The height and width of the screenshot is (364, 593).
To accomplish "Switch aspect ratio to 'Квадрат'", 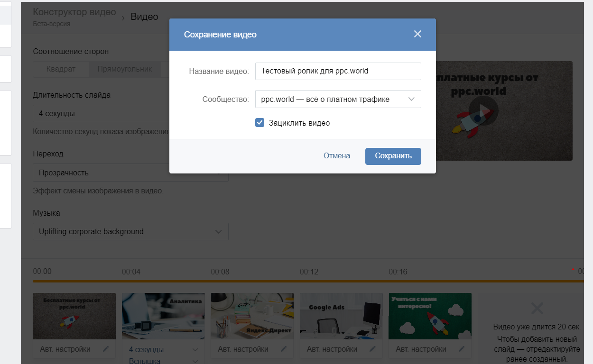I will tap(61, 69).
